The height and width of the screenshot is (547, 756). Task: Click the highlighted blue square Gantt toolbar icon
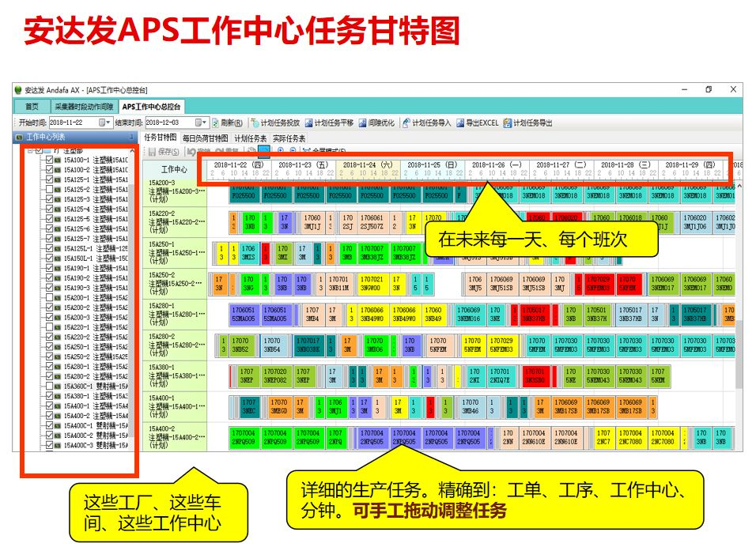(264, 151)
